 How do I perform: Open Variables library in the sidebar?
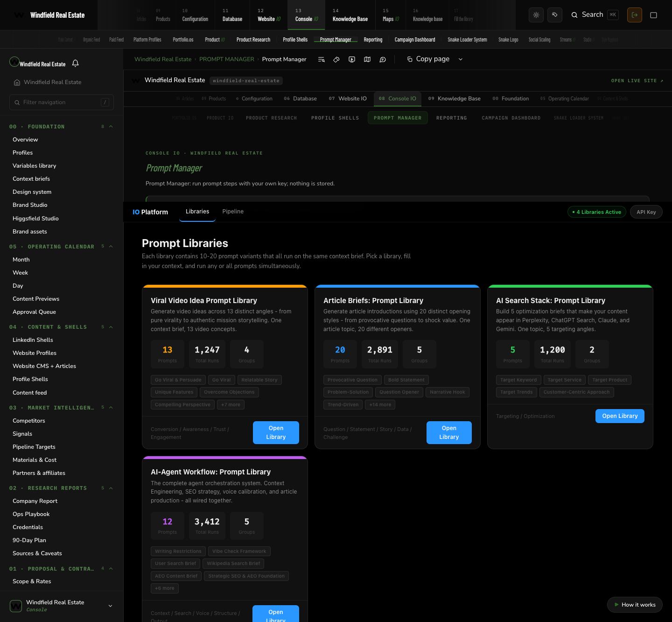click(x=35, y=166)
